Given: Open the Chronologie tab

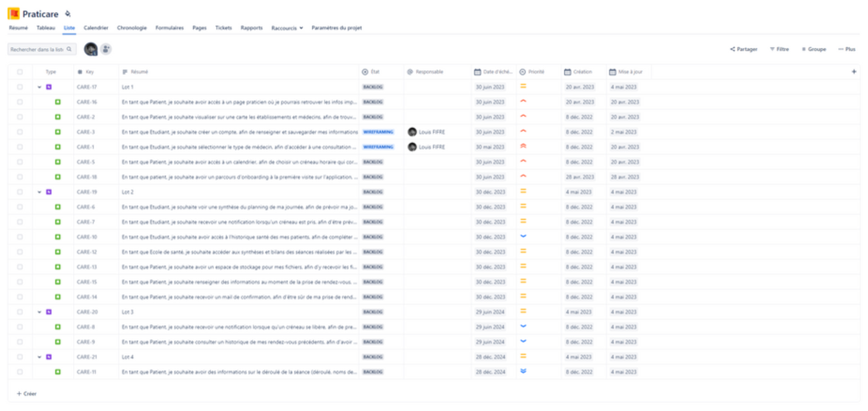Looking at the screenshot, I should (x=132, y=28).
